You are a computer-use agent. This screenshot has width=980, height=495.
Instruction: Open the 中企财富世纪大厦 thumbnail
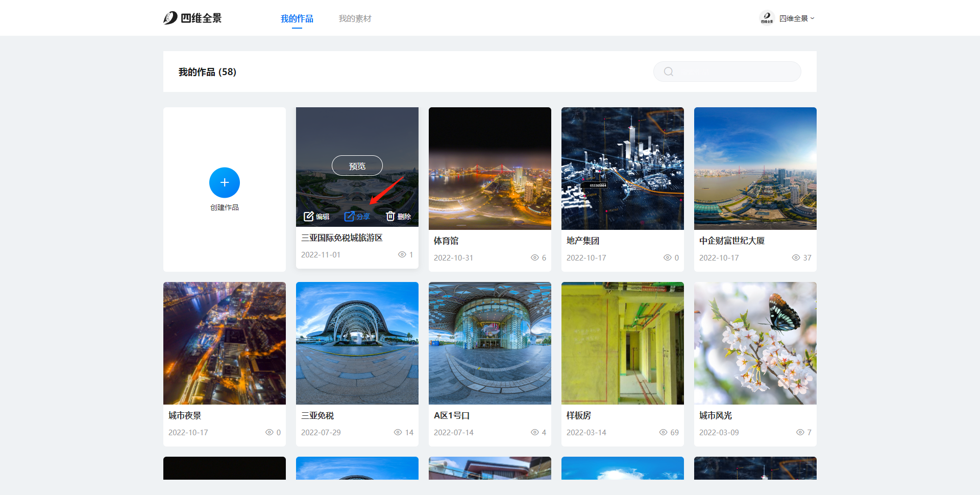pos(755,169)
